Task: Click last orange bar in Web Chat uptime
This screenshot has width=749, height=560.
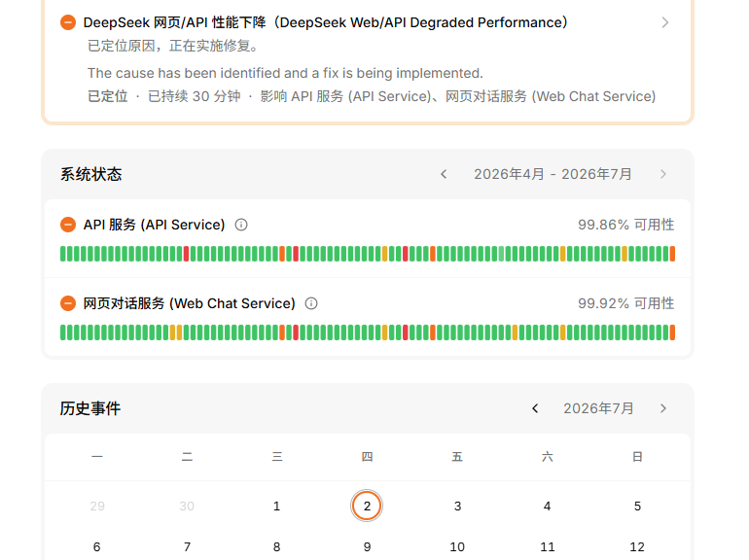Action: tap(672, 332)
